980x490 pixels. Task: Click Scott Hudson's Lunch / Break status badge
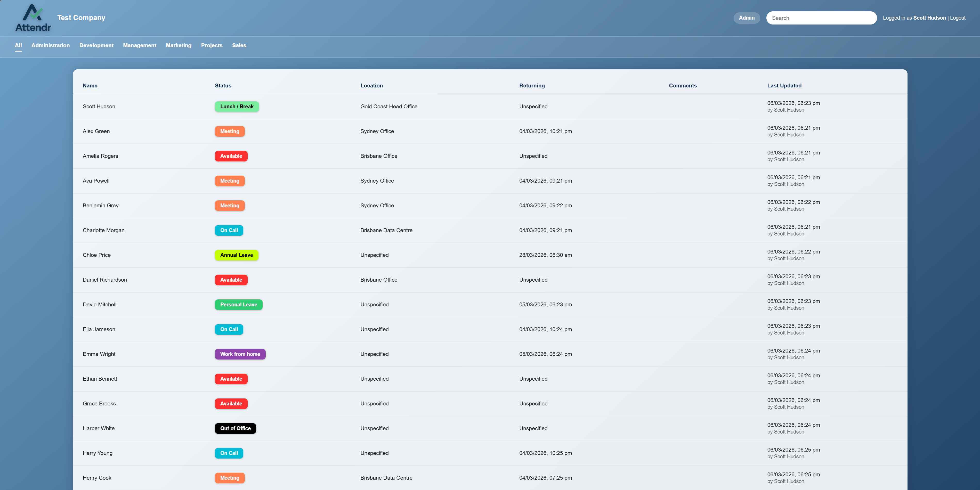[x=236, y=107]
